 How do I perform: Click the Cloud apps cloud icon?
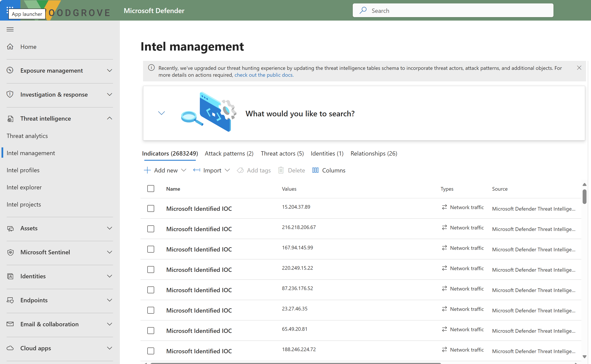click(10, 348)
